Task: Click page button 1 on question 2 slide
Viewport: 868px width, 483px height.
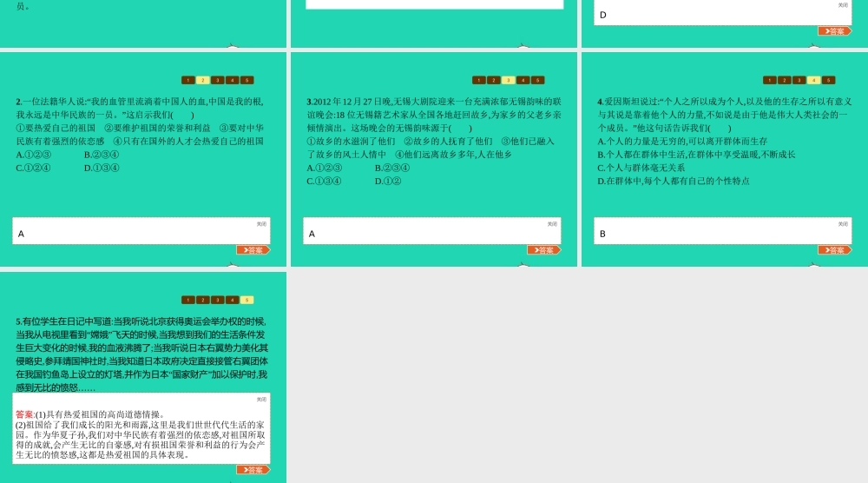Action: pyautogui.click(x=188, y=80)
